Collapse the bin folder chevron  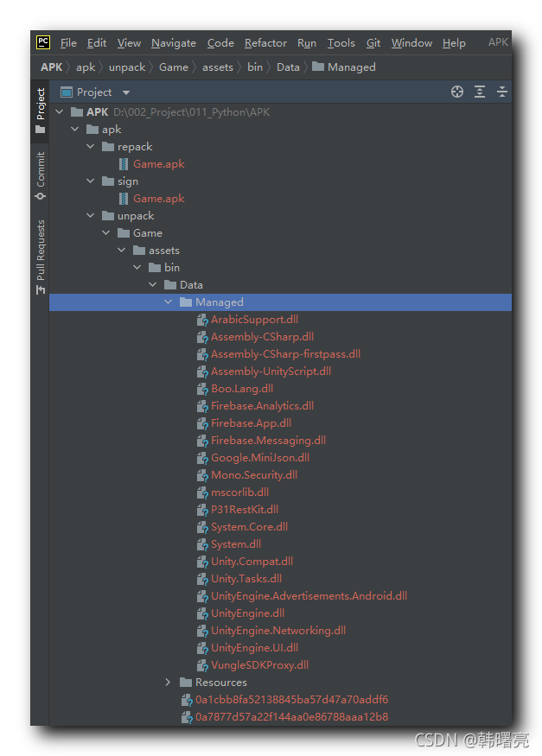(137, 267)
